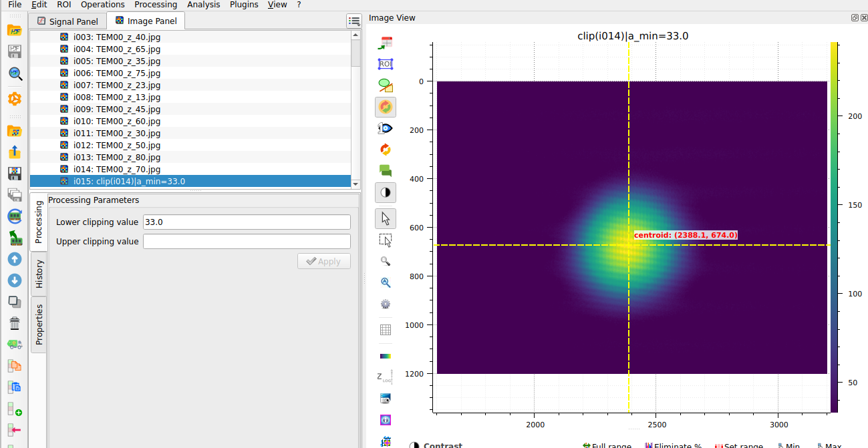
Task: Select i003: TEM00_z_40.jpg in list
Action: point(190,37)
